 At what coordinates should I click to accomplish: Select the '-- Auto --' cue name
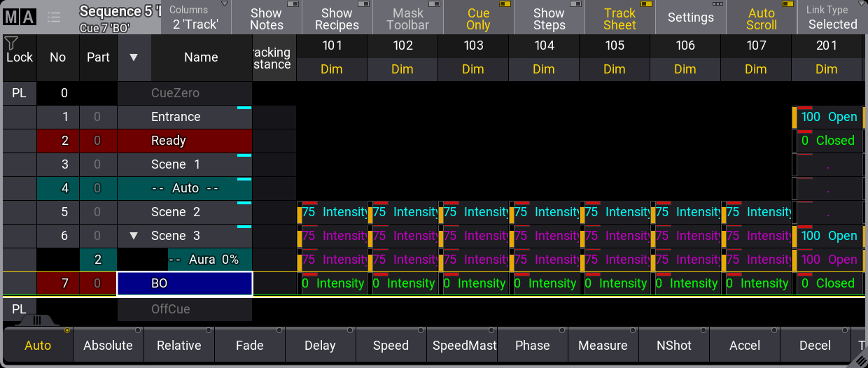(185, 188)
